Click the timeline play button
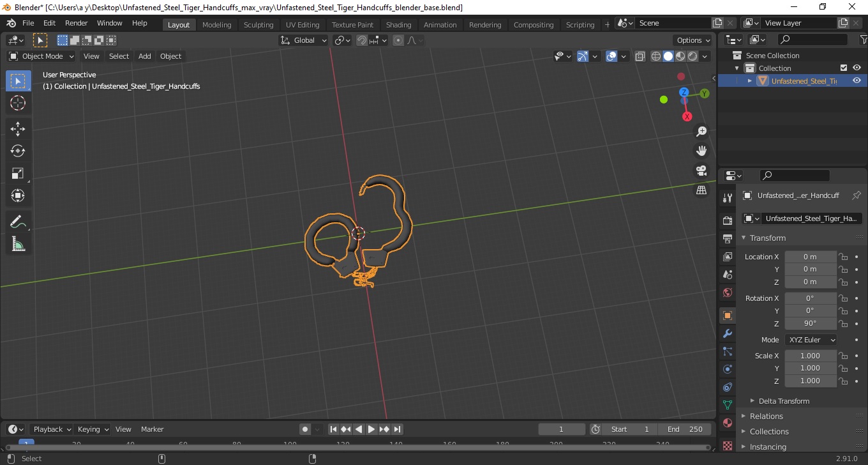Screen dimensions: 868x465 371,429
